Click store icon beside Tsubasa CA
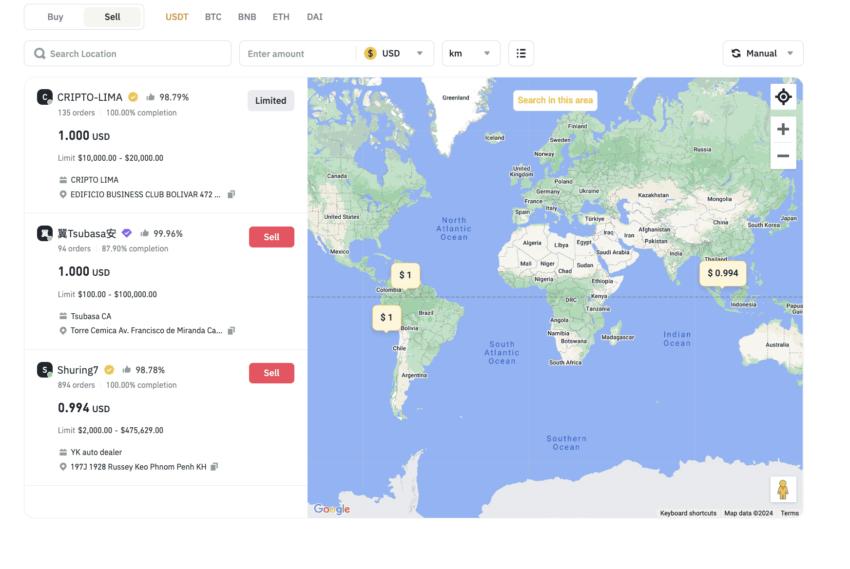This screenshot has height=569, width=850. pos(63,316)
